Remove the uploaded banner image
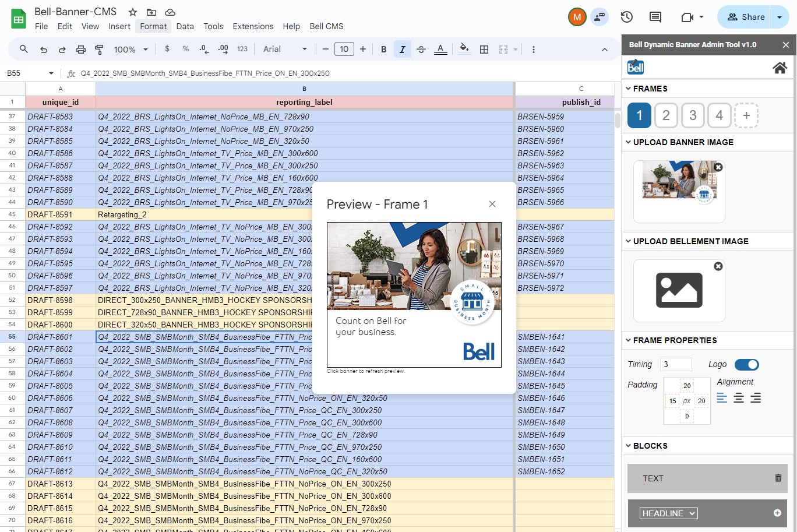This screenshot has width=797, height=532. coord(718,167)
